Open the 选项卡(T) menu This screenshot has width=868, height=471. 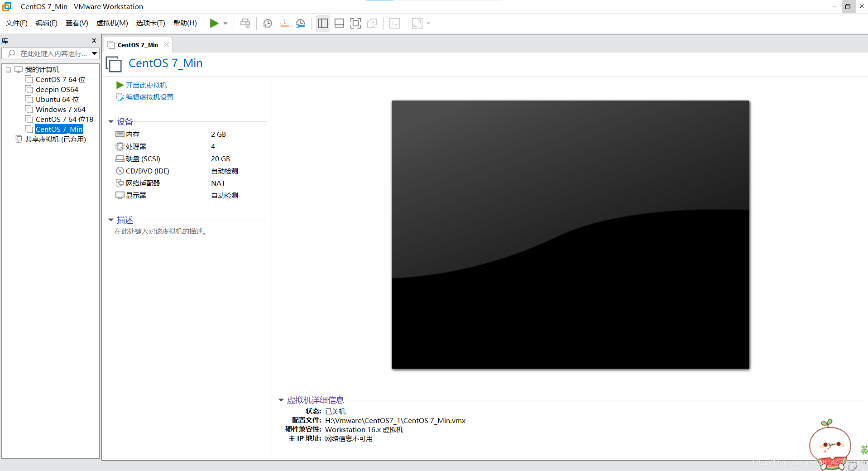(x=151, y=23)
